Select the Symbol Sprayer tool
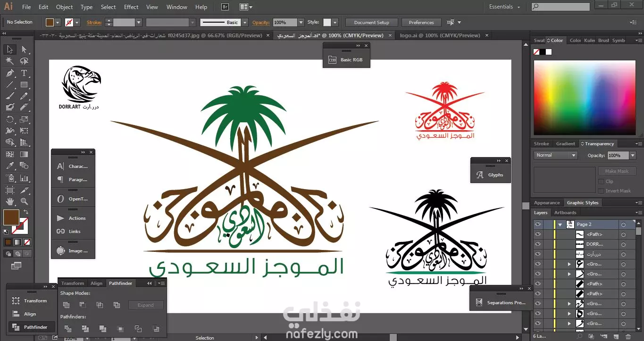Image resolution: width=644 pixels, height=341 pixels. 10,178
